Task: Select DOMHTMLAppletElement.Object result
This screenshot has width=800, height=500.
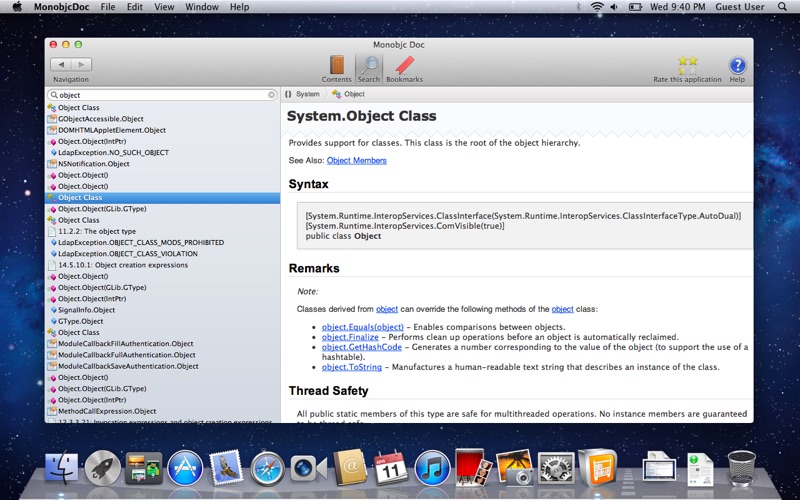Action: click(x=162, y=130)
